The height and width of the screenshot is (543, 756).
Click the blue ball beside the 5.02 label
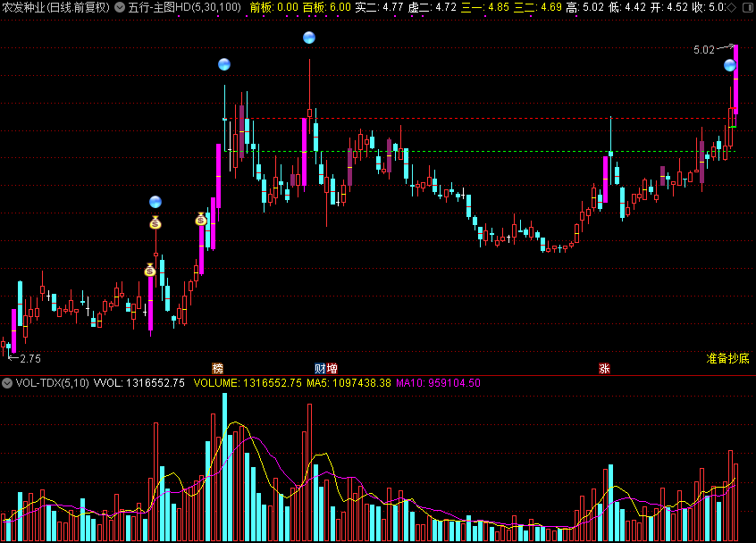point(730,65)
